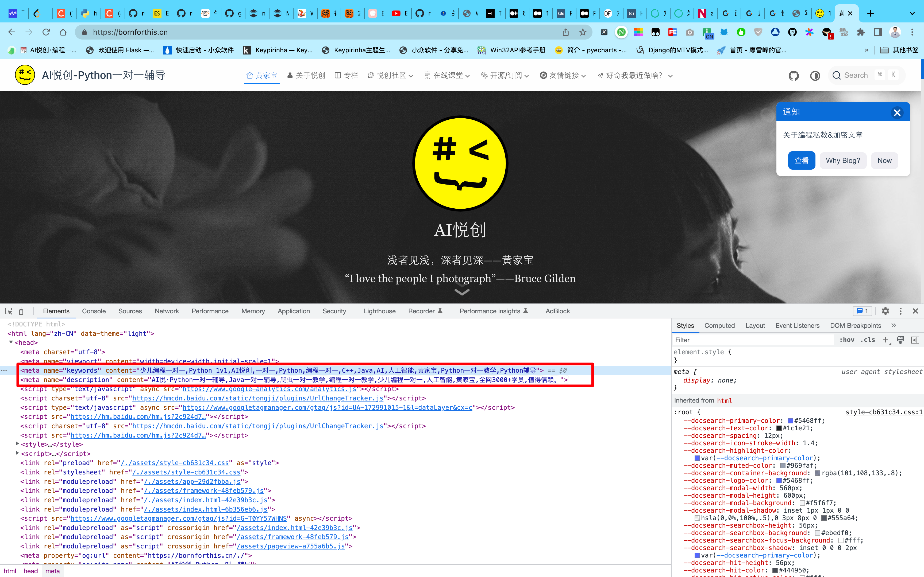
Task: Open the style-cb631c34.css:1 source link
Action: point(884,412)
